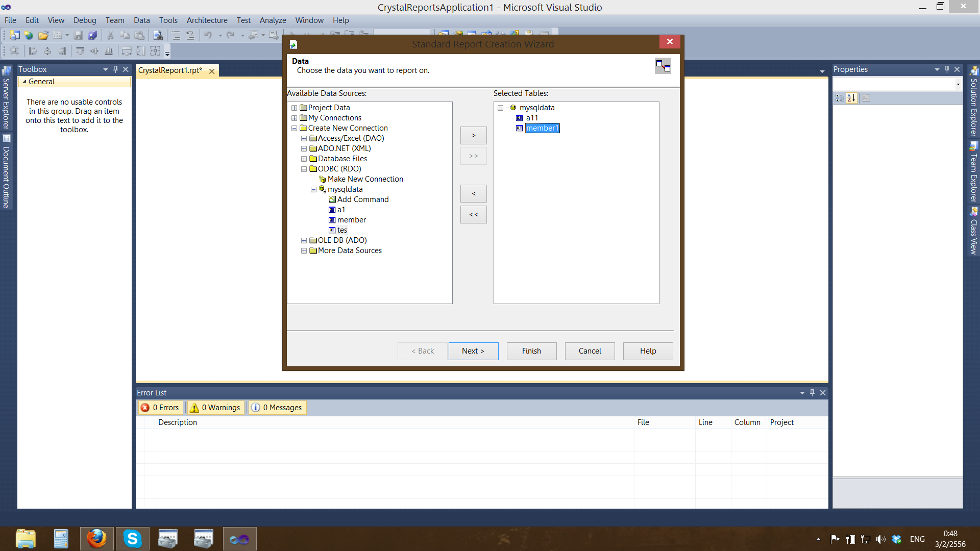Click the data link icon in wizard header
The image size is (980, 551).
pos(663,66)
